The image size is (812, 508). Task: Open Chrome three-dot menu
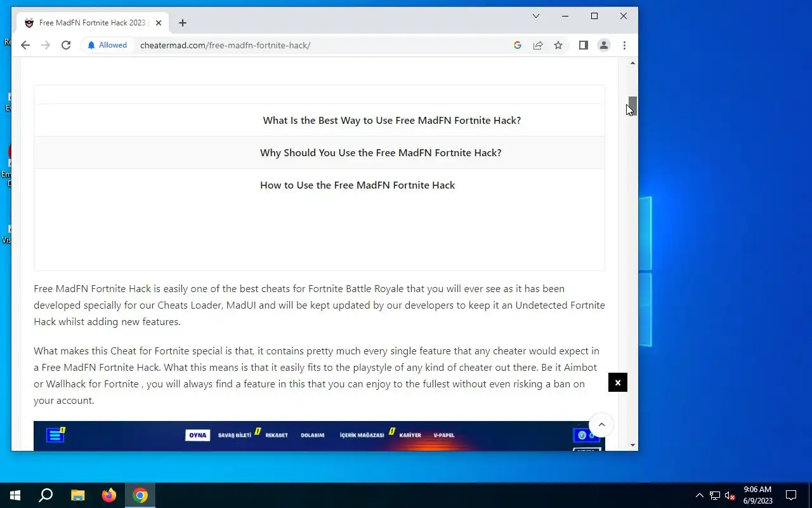click(624, 45)
